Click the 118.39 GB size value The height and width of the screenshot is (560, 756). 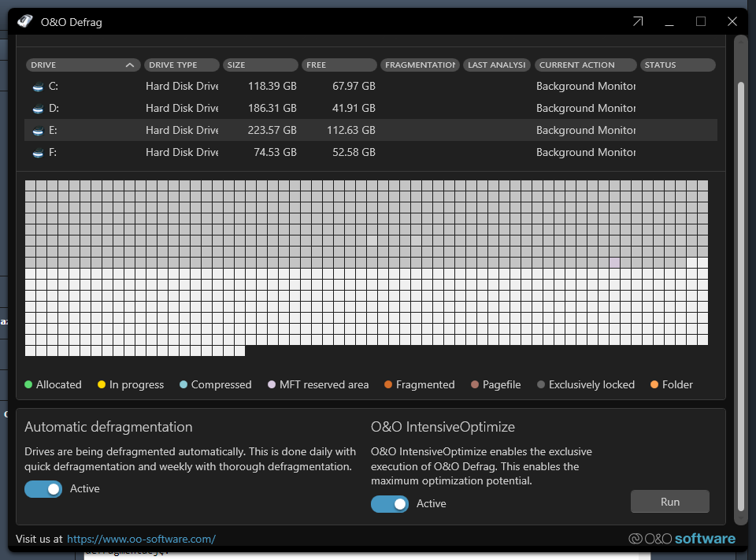coord(272,87)
